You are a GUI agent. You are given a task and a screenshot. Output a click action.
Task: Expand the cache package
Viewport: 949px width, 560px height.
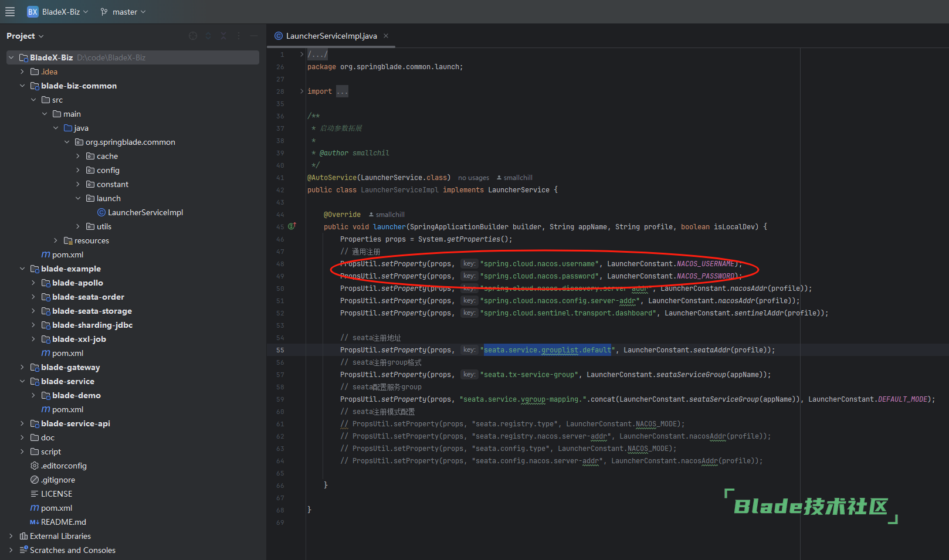click(x=78, y=156)
